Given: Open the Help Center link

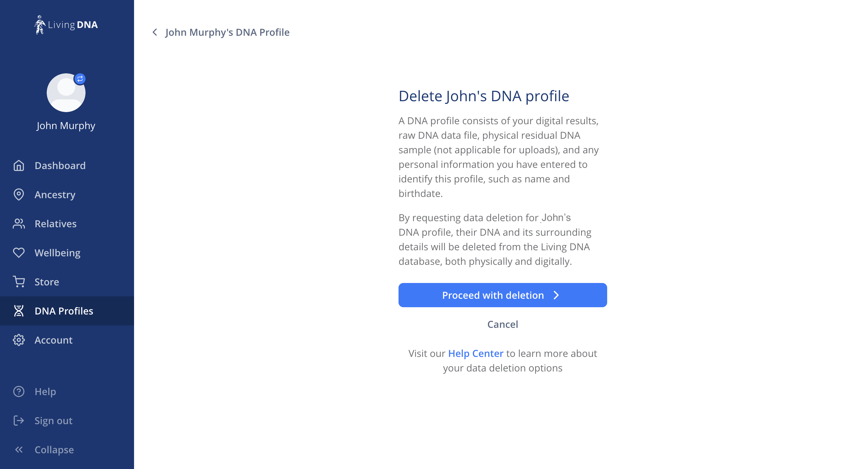Looking at the screenshot, I should 476,354.
